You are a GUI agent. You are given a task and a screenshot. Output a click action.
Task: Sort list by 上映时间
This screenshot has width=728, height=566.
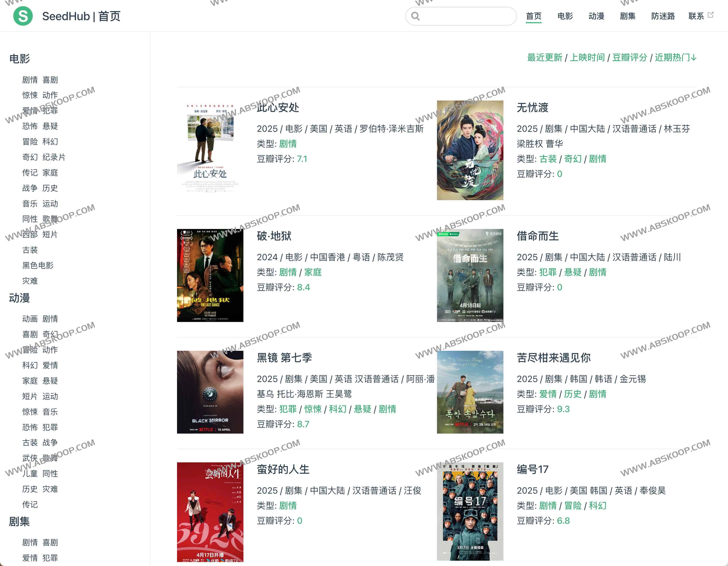pos(588,57)
